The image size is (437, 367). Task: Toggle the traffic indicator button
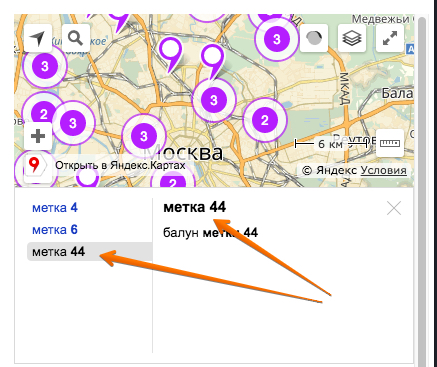click(314, 38)
